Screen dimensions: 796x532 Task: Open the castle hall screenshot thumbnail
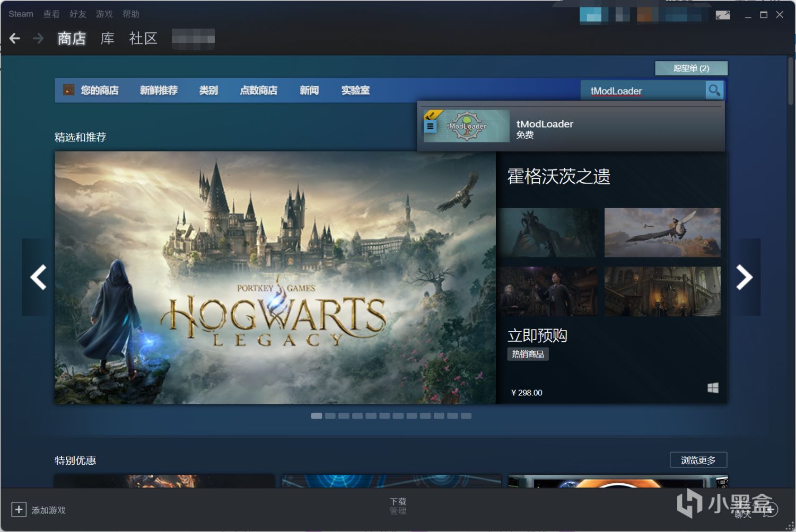[x=662, y=291]
